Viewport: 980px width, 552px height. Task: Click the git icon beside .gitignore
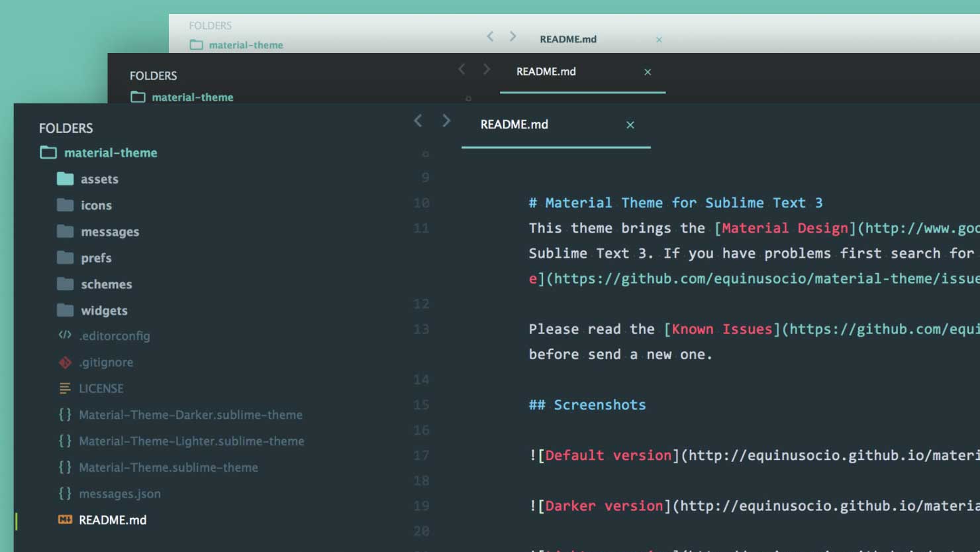(x=65, y=362)
